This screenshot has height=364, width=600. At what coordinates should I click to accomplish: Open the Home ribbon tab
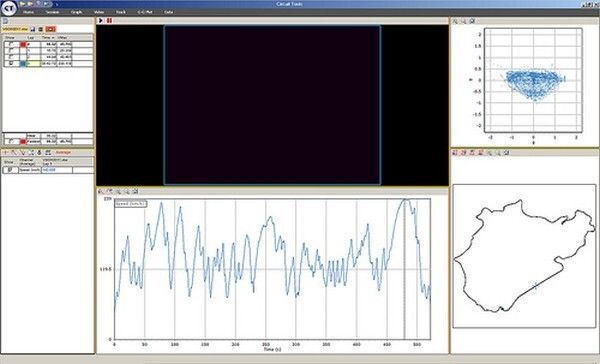click(28, 12)
